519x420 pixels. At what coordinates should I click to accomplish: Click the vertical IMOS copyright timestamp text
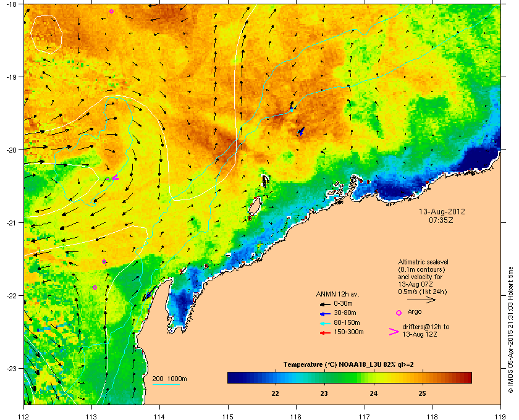pyautogui.click(x=510, y=330)
